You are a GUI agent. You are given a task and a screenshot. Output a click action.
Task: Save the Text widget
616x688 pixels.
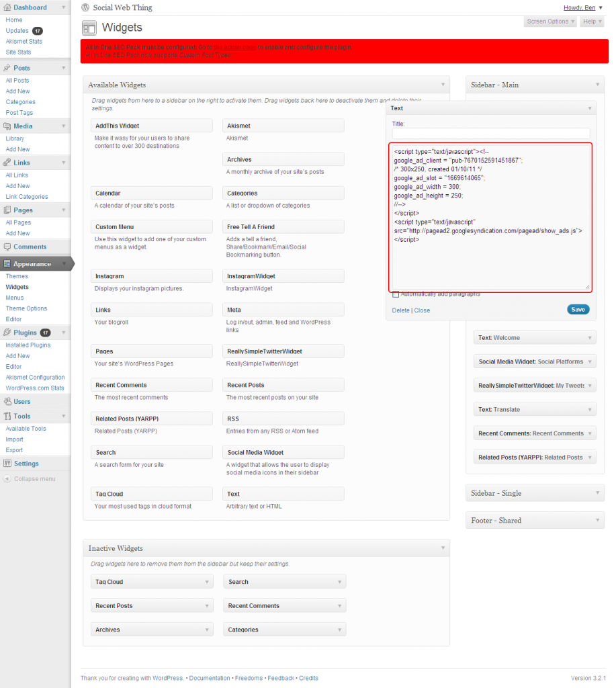(x=578, y=310)
